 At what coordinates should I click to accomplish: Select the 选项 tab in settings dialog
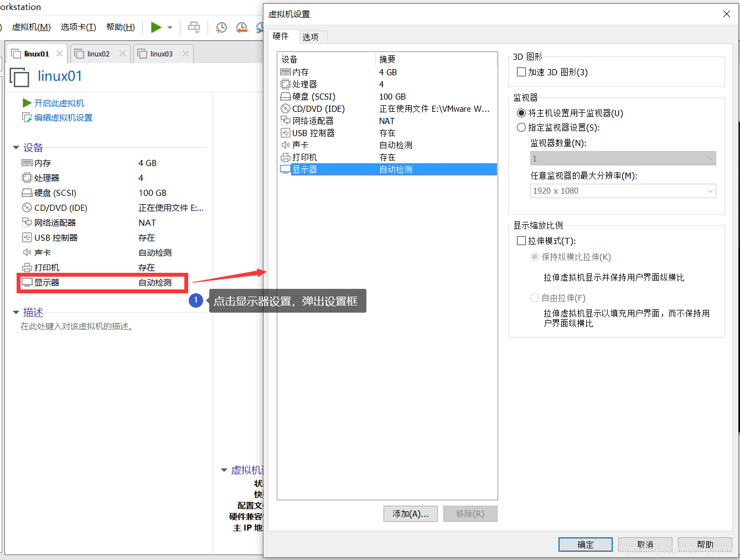[311, 37]
